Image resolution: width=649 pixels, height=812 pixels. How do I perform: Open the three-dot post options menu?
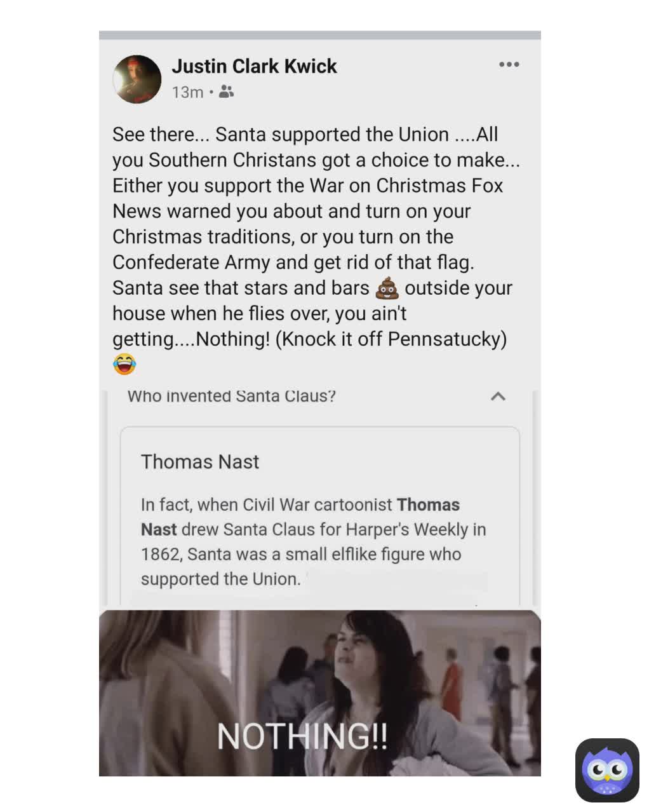click(509, 65)
